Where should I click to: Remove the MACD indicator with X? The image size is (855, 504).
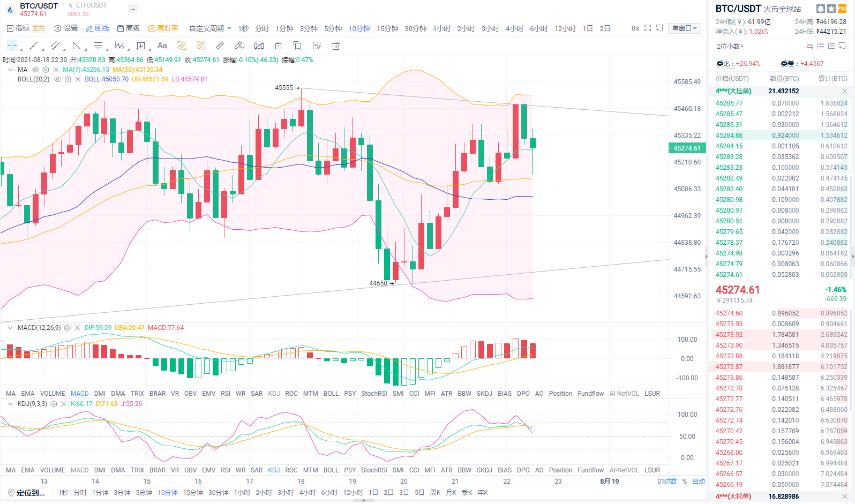(77, 328)
